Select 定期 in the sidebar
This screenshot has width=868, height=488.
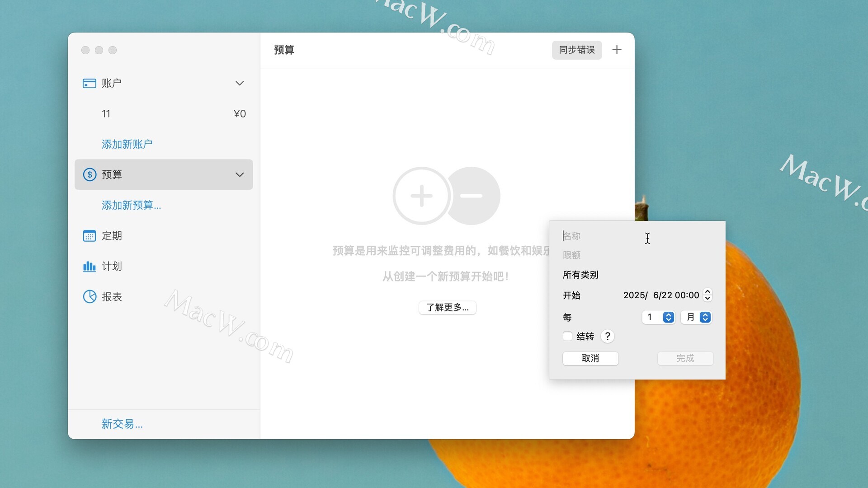(x=164, y=236)
